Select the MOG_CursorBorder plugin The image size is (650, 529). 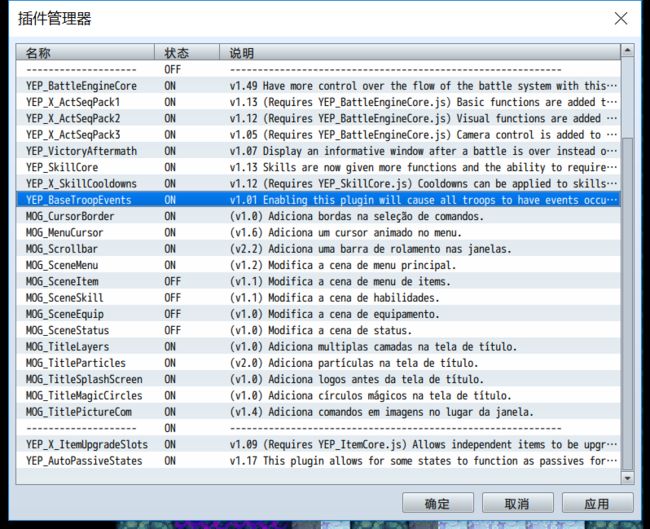[318, 216]
